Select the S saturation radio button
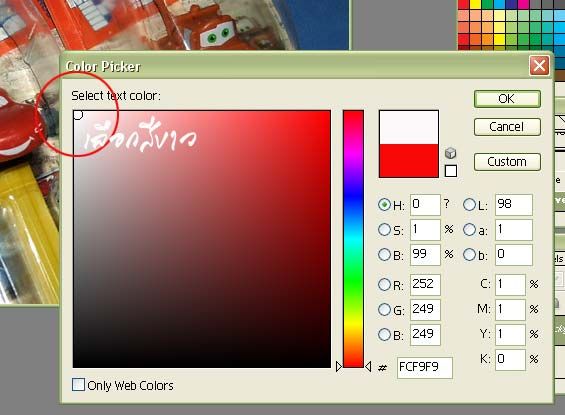The height and width of the screenshot is (415, 565). (x=384, y=229)
